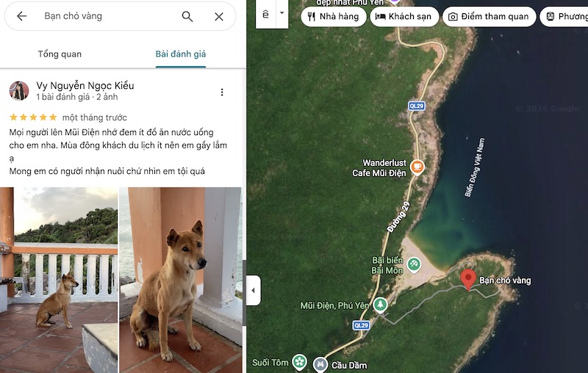
Task: Click the review panel vertical scrollbar
Action: (245, 292)
